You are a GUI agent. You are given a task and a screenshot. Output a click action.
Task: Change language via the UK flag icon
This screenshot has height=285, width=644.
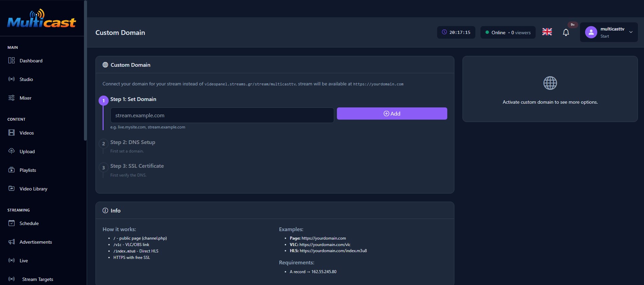coord(547,32)
